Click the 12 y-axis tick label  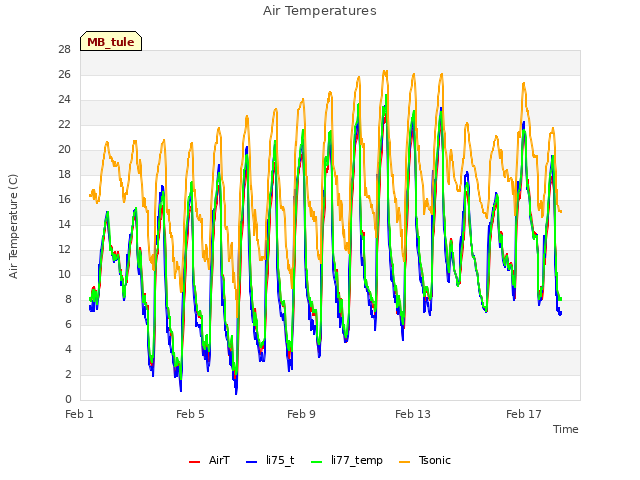click(x=64, y=249)
